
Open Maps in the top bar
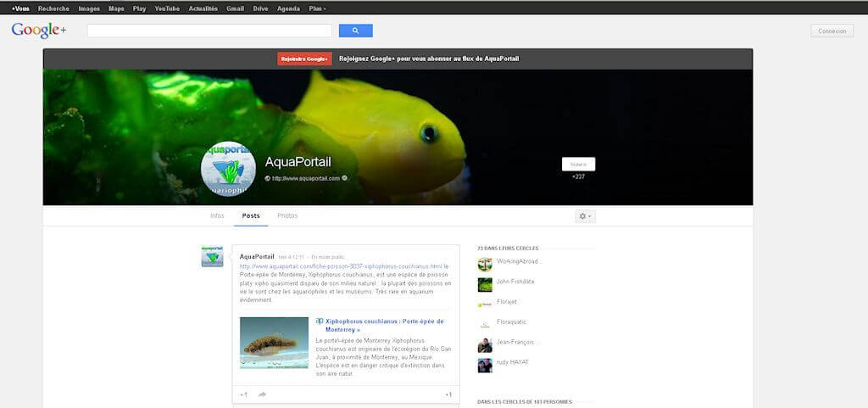(116, 8)
